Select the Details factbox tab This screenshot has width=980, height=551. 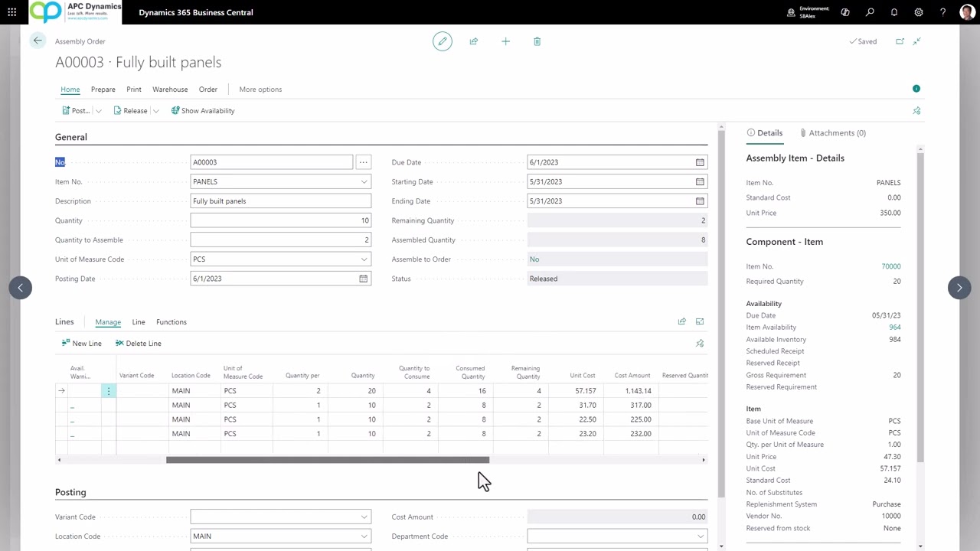tap(765, 133)
